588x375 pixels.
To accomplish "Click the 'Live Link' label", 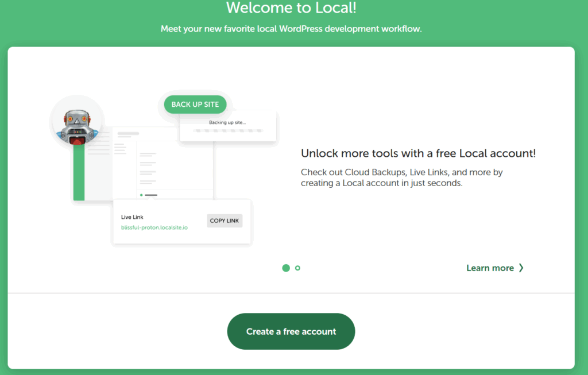I will click(x=132, y=217).
